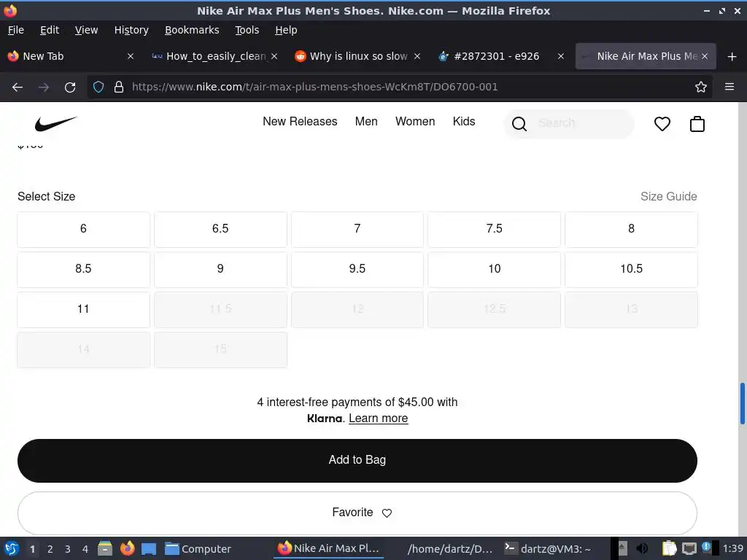This screenshot has height=560, width=747.
Task: Open the Bookmarks menu
Action: (x=192, y=30)
